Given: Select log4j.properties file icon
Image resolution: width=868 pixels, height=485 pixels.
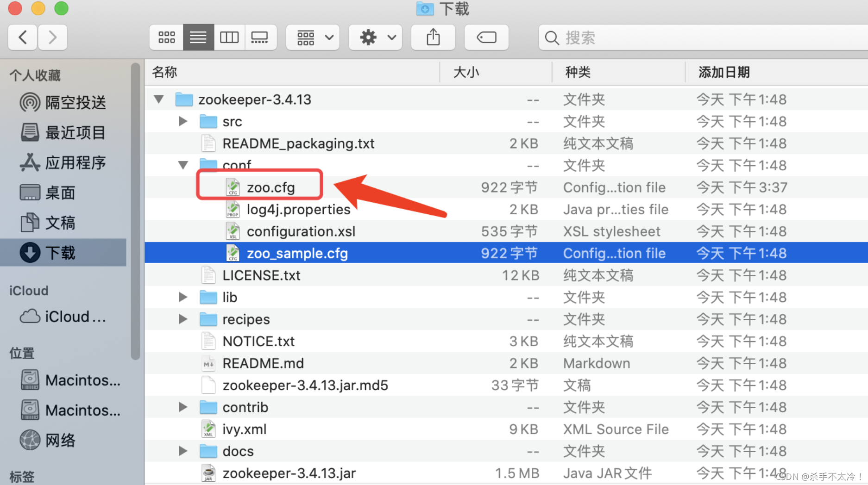Looking at the screenshot, I should [x=233, y=209].
